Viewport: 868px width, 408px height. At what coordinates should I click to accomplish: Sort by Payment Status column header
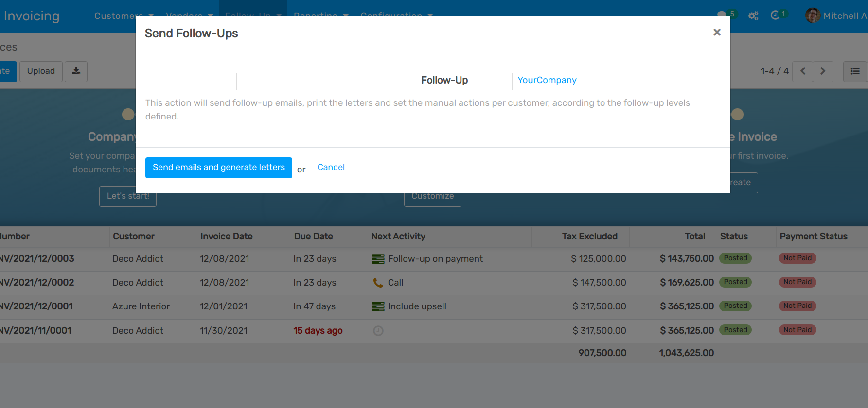coord(814,237)
